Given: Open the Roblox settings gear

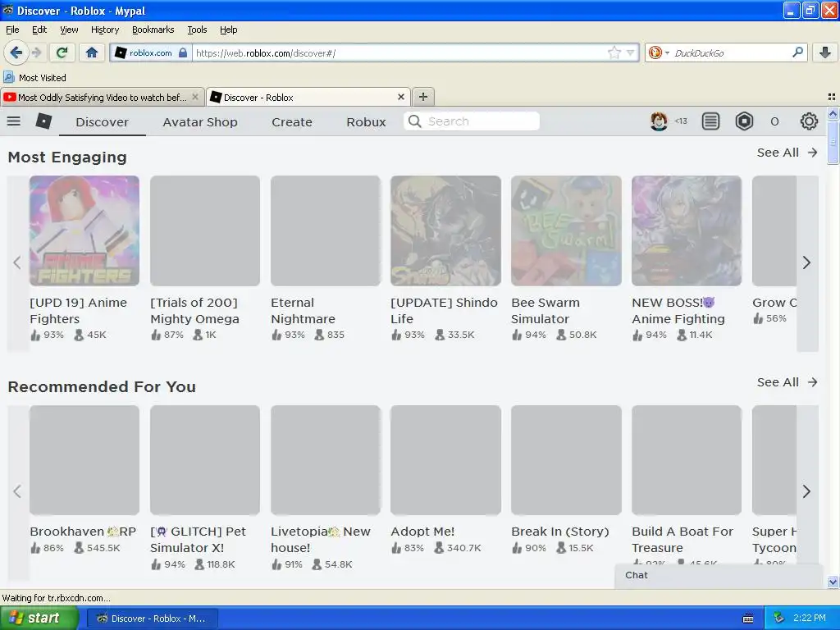Looking at the screenshot, I should (808, 121).
